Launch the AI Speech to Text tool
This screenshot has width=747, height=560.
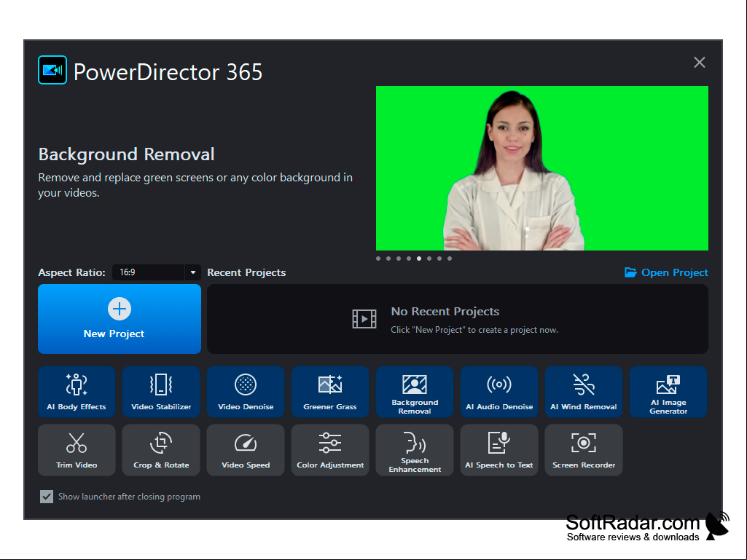click(499, 450)
